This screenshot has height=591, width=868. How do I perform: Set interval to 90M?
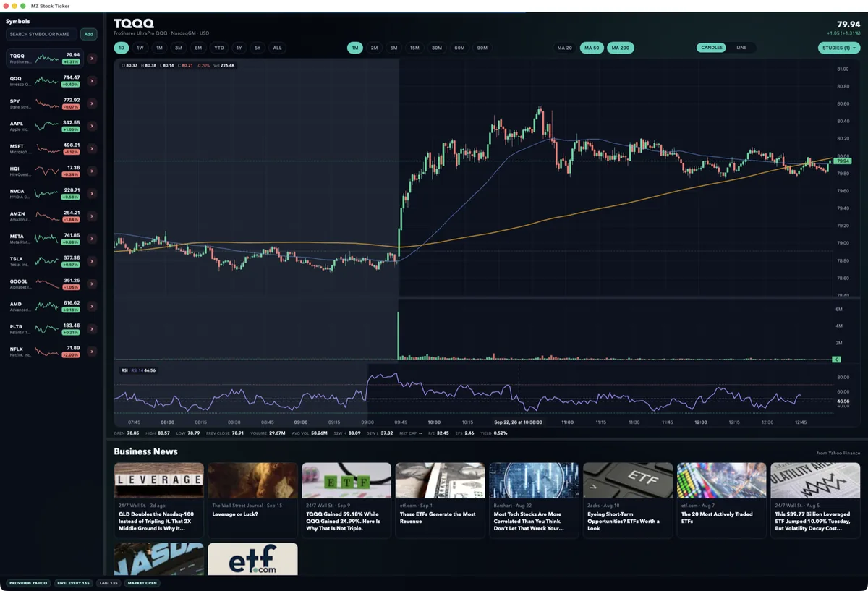point(482,48)
